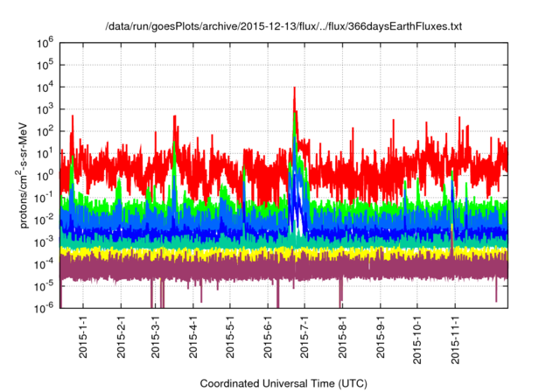Click the 2015-2-1 date label
Image resolution: width=560 pixels, height=392 pixels.
click(121, 337)
